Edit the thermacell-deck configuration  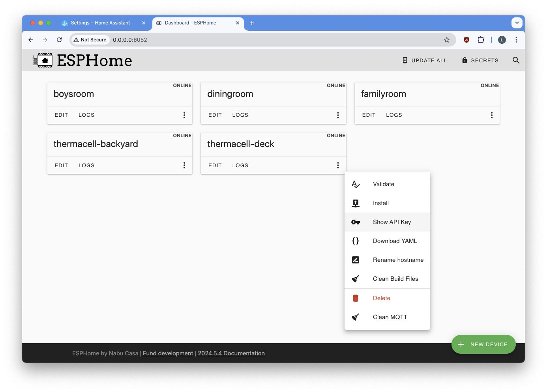point(215,165)
